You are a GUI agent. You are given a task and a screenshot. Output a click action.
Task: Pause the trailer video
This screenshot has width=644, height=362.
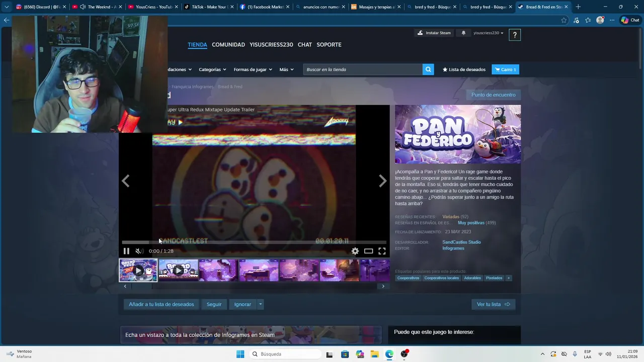click(126, 251)
